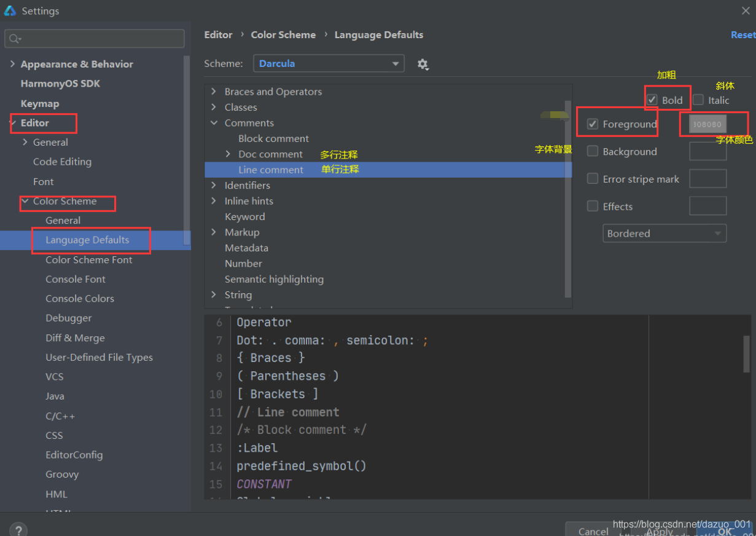Open VCS color settings
This screenshot has width=756, height=536.
tap(54, 376)
